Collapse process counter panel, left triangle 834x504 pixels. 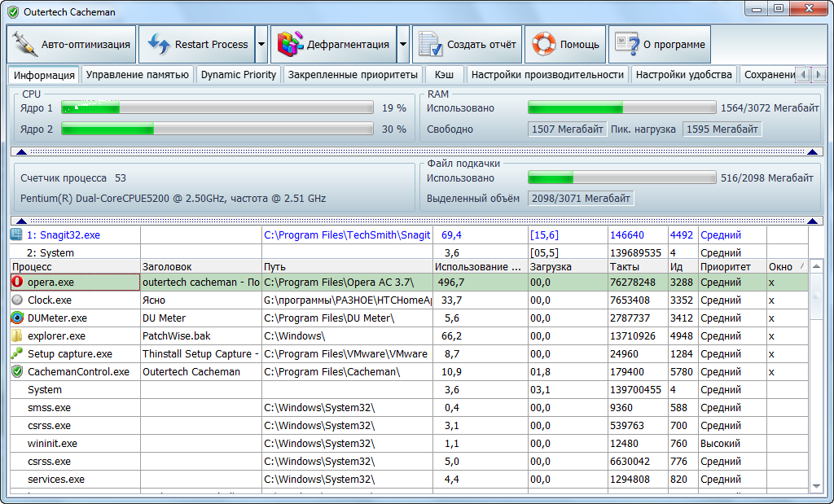(x=21, y=221)
